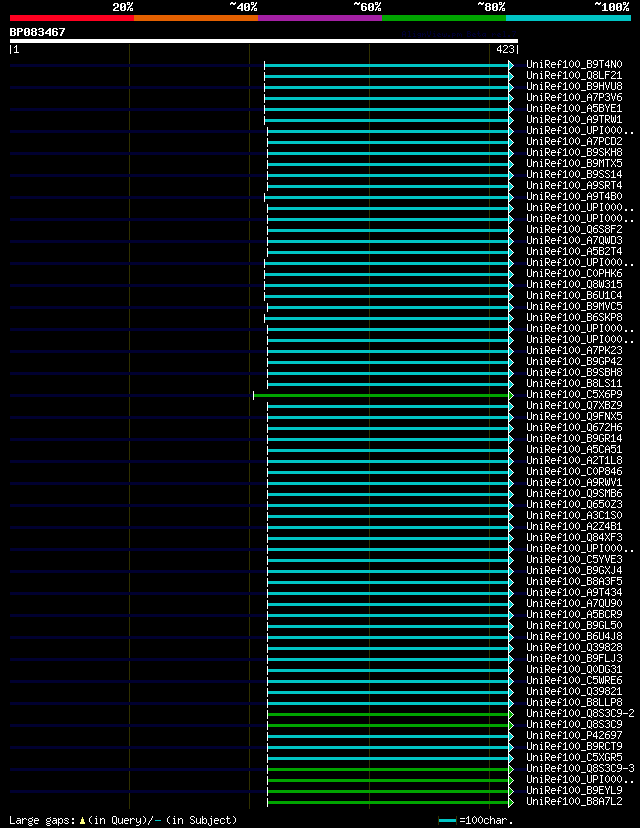Open hit UniRef100_B9SBH8
This screenshot has height=828, width=640.
574,372
